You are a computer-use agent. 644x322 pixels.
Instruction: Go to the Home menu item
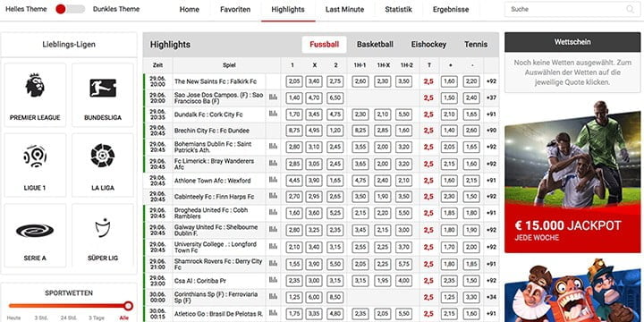[x=190, y=10]
